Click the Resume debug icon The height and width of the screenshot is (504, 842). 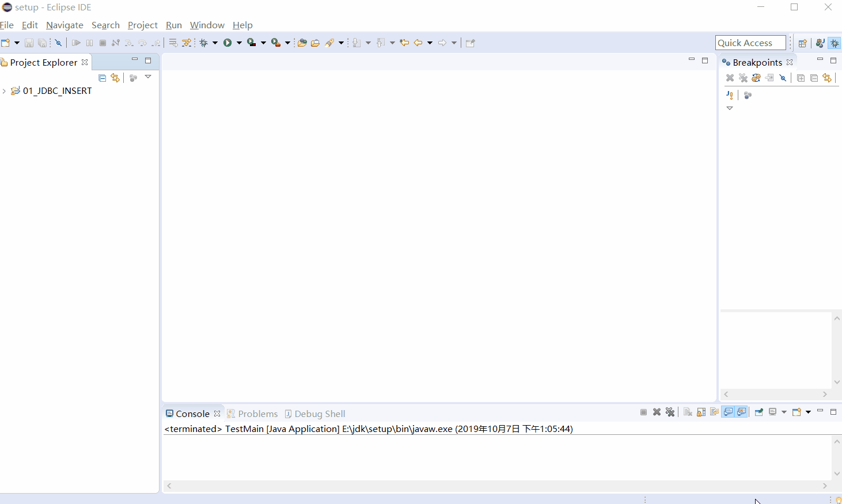76,43
